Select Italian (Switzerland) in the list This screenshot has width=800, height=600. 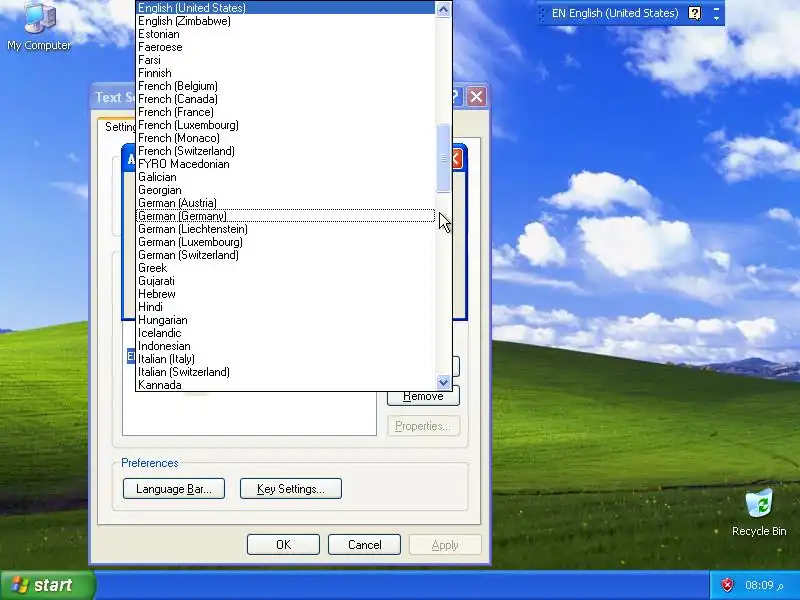pyautogui.click(x=286, y=372)
